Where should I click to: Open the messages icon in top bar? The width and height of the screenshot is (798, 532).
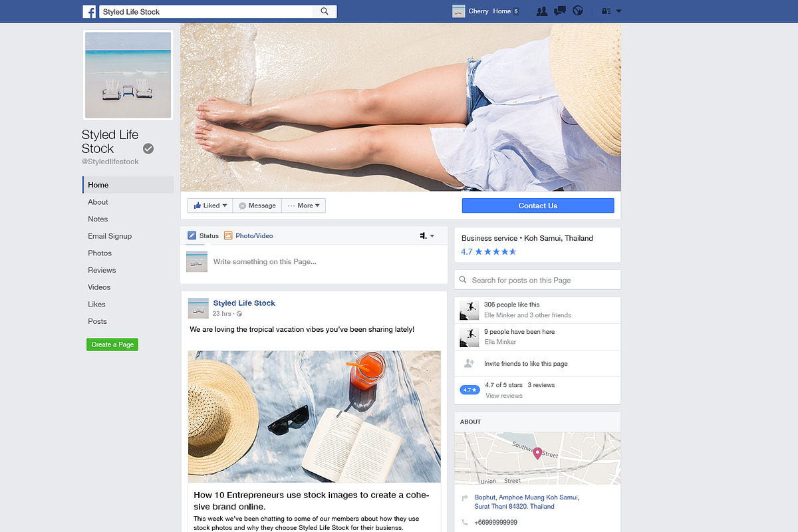pyautogui.click(x=560, y=11)
